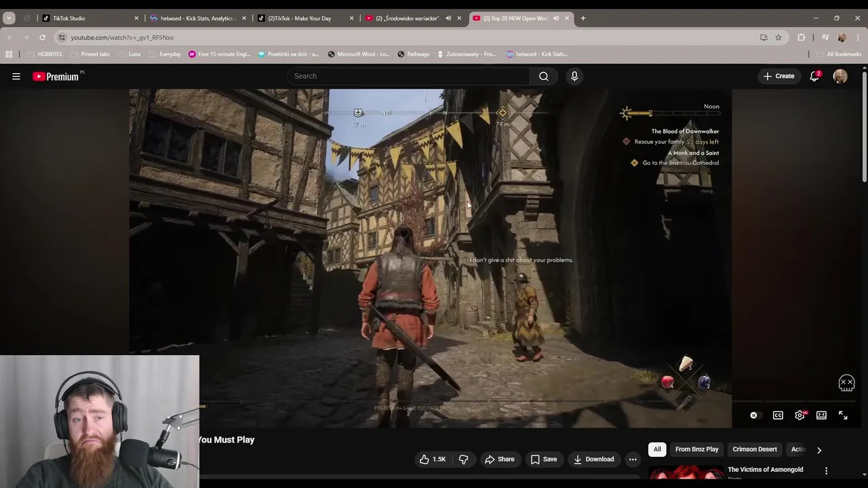The image size is (868, 488).
Task: Select the From Broz Play chip
Action: coord(696,449)
